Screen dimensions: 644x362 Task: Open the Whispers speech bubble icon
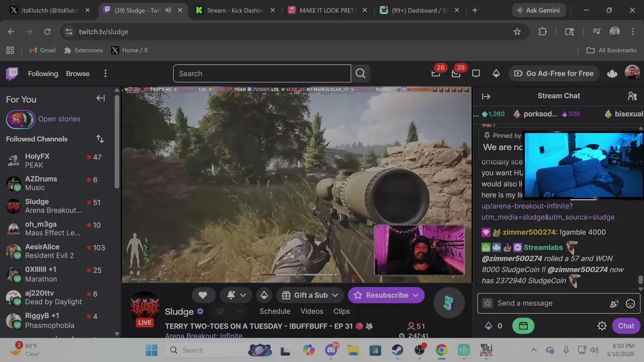point(476,73)
